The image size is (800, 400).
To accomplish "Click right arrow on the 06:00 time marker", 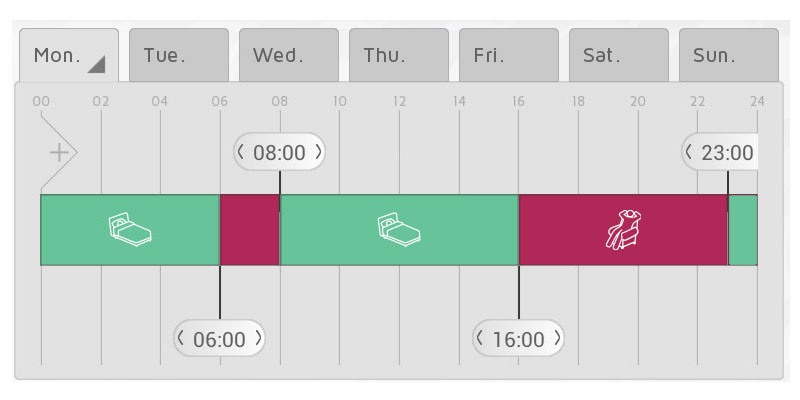I will pyautogui.click(x=258, y=337).
